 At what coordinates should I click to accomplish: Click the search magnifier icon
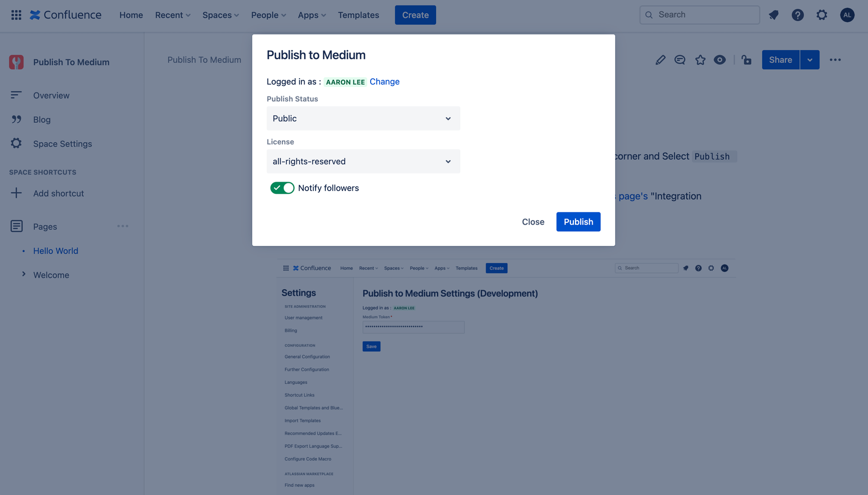[649, 15]
